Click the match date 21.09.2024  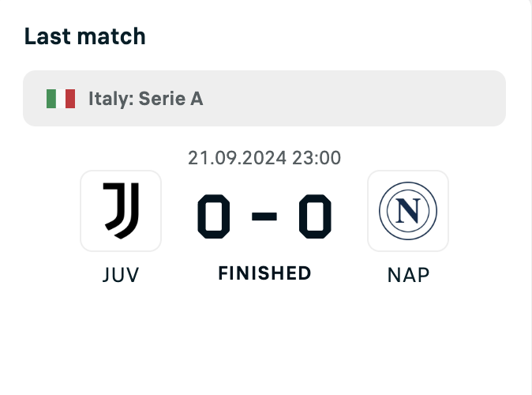pos(237,158)
